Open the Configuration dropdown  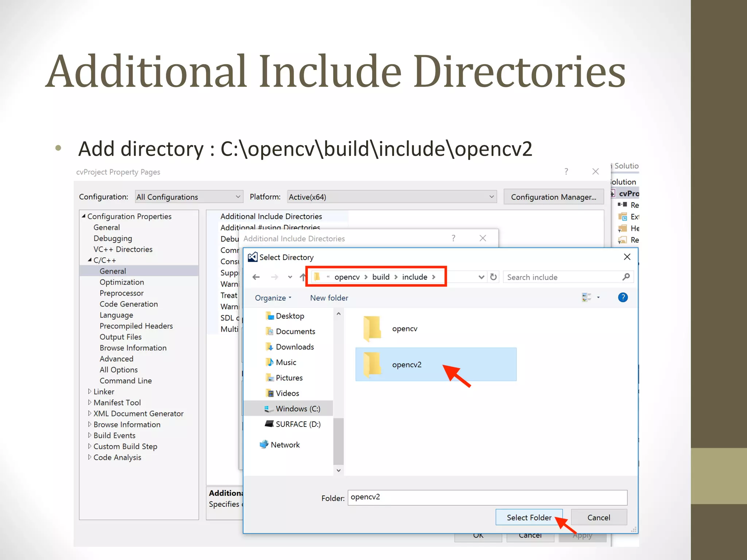(x=189, y=197)
